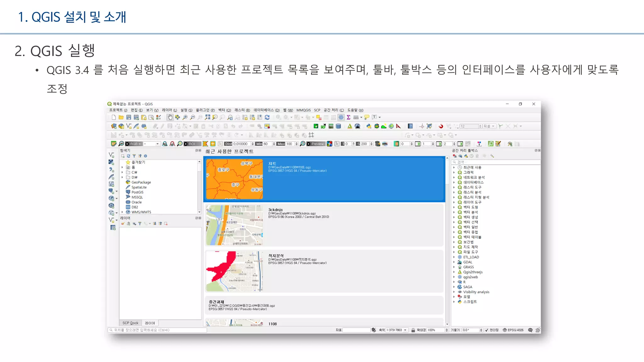Expand the D: drive tree node

tap(122, 178)
